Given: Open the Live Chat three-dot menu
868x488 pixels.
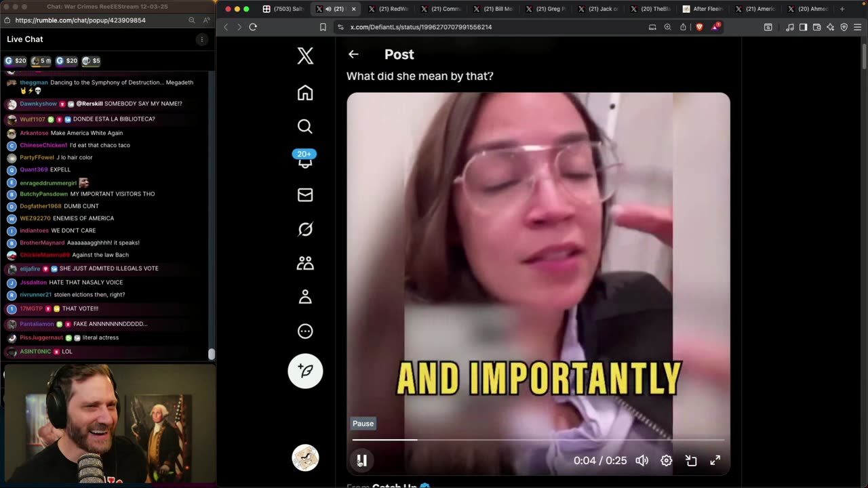Looking at the screenshot, I should coord(201,39).
